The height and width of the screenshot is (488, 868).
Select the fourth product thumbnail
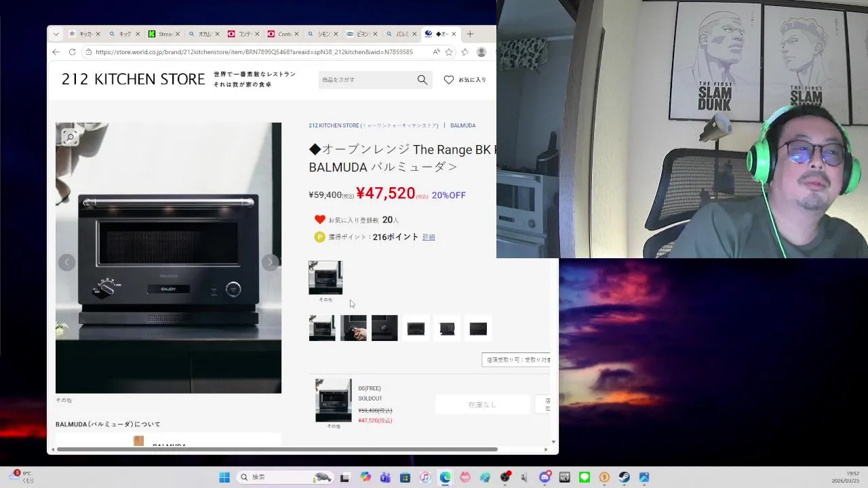click(416, 328)
